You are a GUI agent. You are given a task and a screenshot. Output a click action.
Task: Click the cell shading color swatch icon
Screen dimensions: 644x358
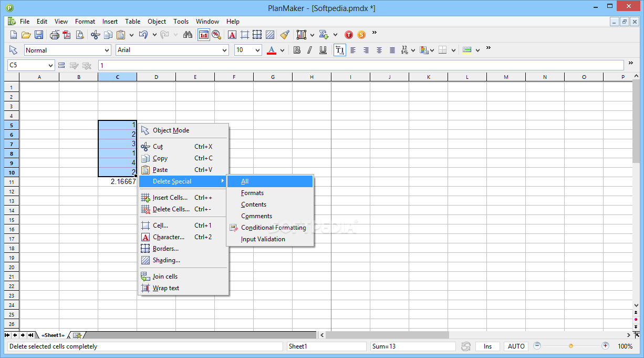click(467, 50)
